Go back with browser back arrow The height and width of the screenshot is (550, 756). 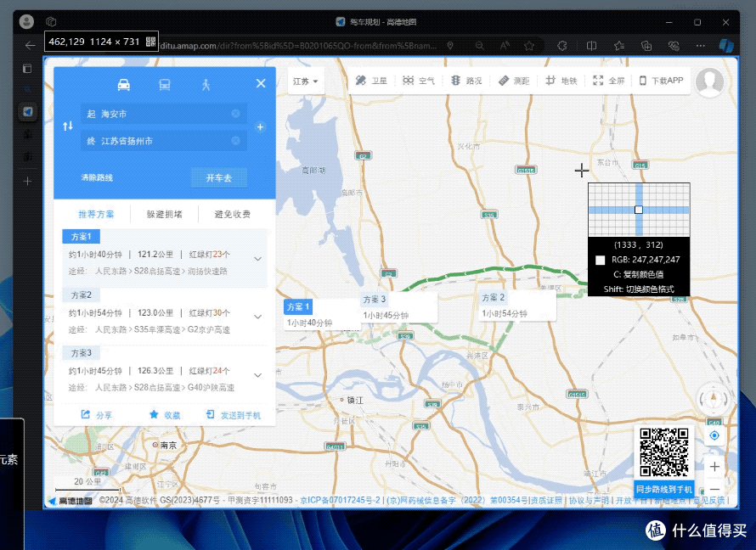[x=31, y=45]
